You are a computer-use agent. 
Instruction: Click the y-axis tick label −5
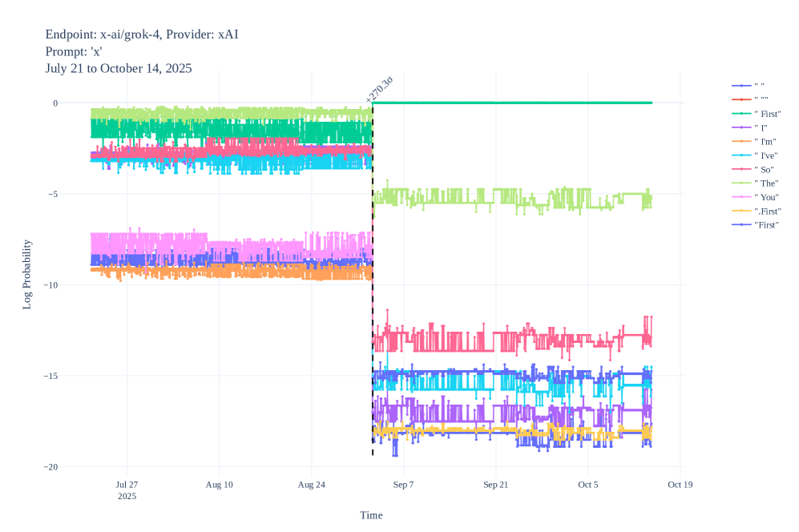(52, 194)
